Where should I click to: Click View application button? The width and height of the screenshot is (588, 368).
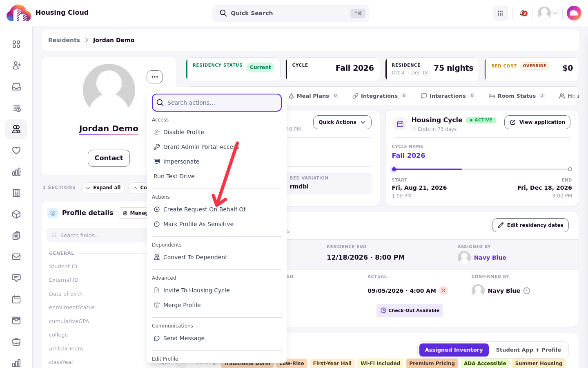[x=537, y=122]
